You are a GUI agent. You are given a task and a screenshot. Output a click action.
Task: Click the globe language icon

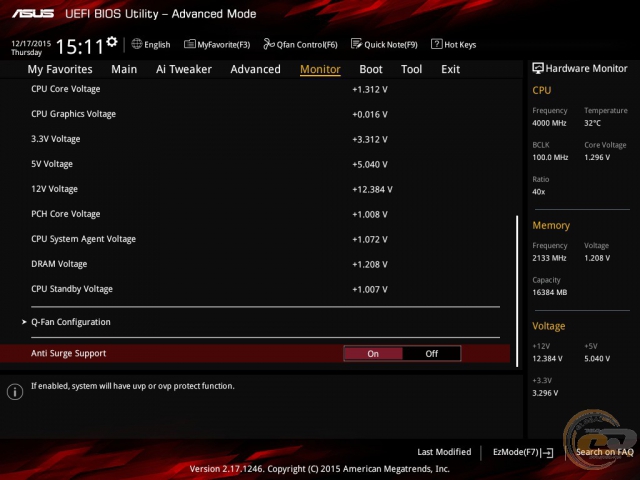[137, 44]
